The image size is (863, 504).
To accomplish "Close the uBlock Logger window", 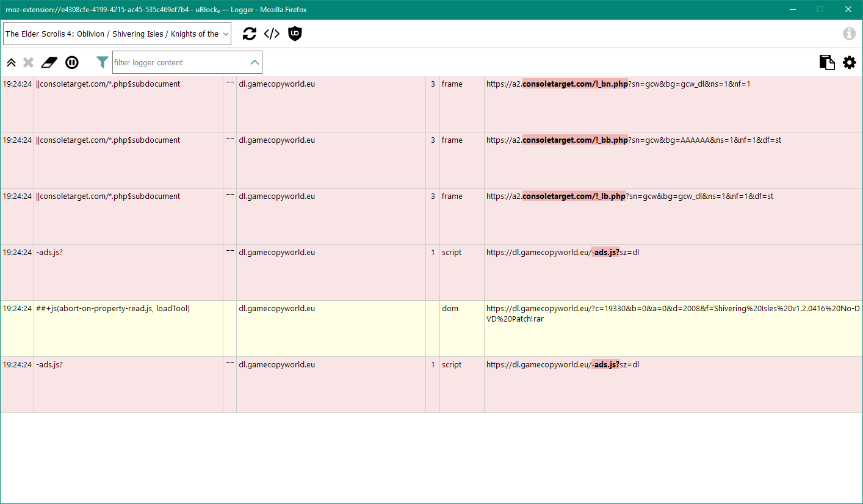I will 848,9.
